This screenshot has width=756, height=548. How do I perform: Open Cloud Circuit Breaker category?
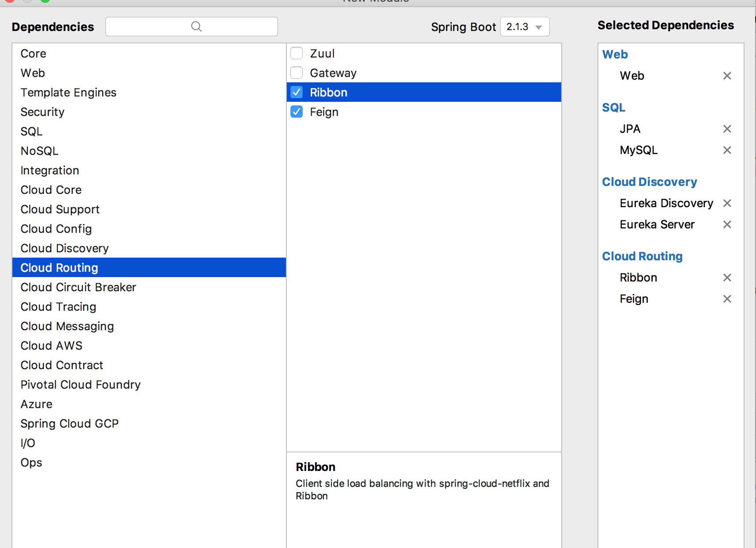point(149,287)
